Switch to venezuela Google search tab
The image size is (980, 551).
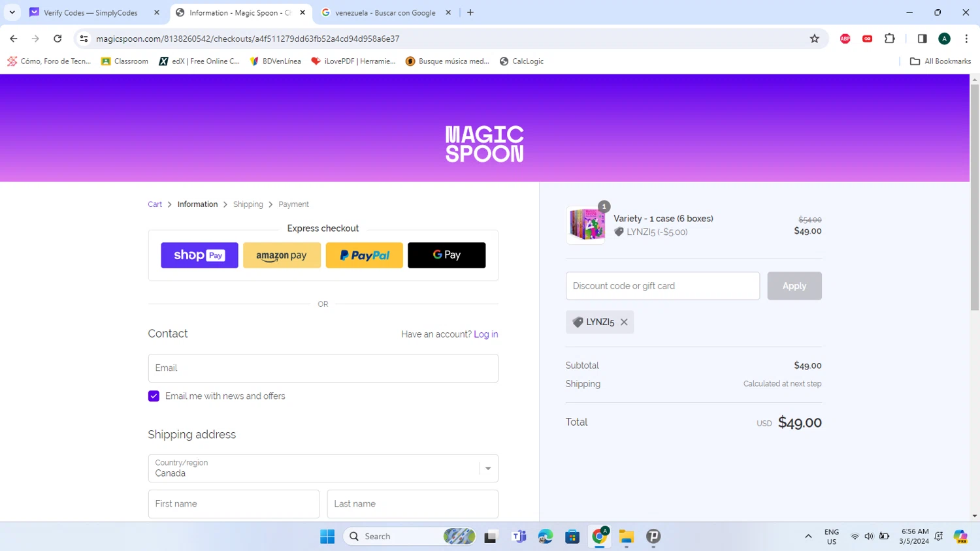pyautogui.click(x=385, y=12)
